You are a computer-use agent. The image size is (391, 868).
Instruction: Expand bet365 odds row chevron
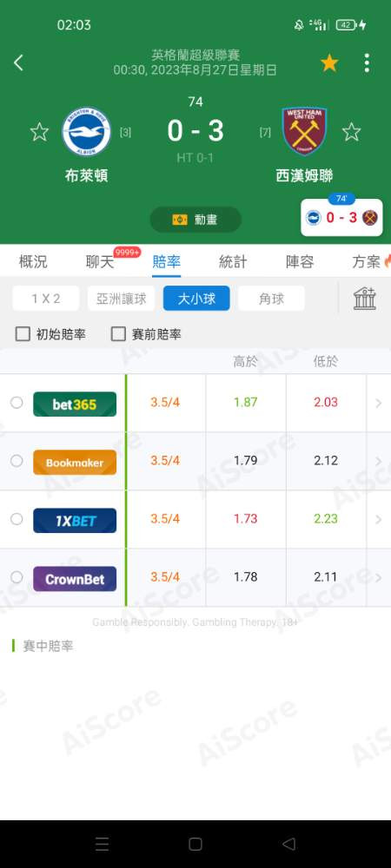pyautogui.click(x=379, y=403)
